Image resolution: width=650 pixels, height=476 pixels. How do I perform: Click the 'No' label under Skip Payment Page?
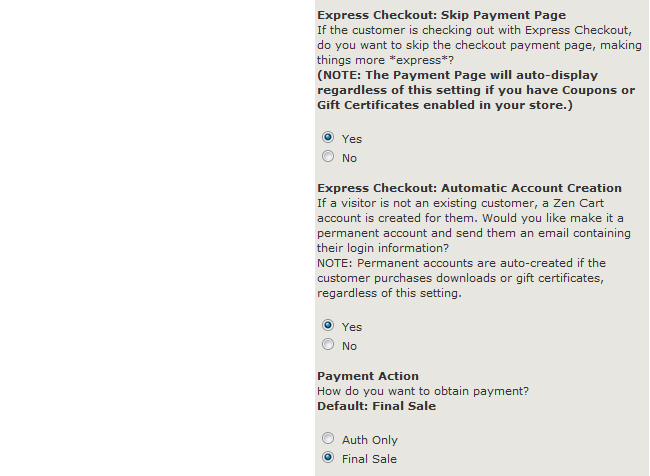pyautogui.click(x=349, y=158)
